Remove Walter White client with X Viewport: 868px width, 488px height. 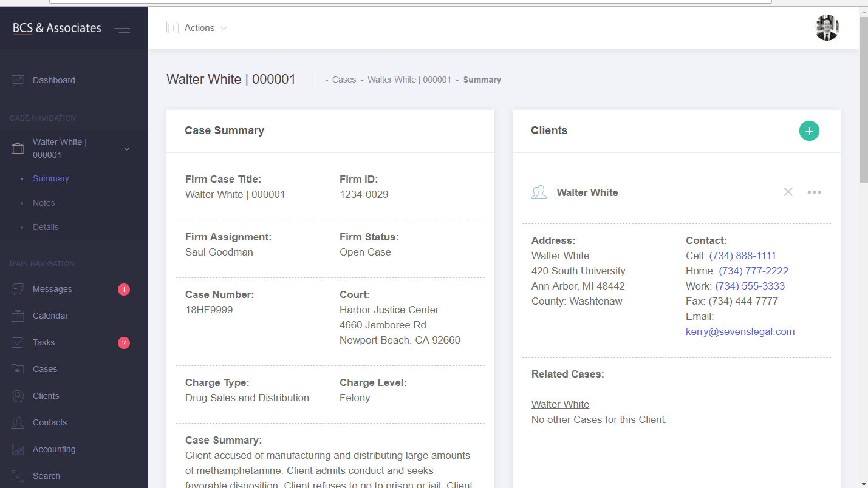click(x=788, y=192)
